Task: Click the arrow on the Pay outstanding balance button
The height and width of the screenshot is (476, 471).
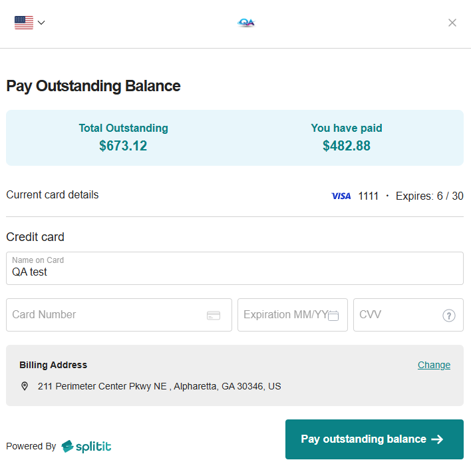Action: 437,439
